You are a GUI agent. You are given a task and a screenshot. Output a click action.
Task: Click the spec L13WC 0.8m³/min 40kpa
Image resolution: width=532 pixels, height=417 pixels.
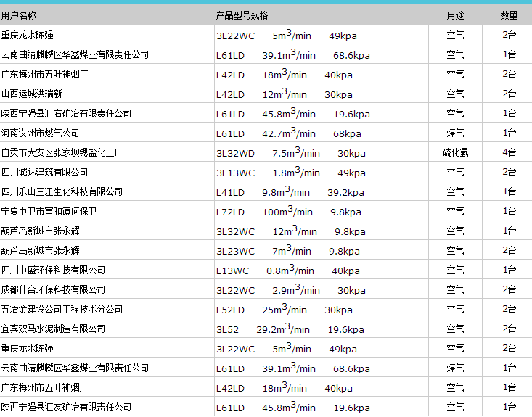[288, 270]
